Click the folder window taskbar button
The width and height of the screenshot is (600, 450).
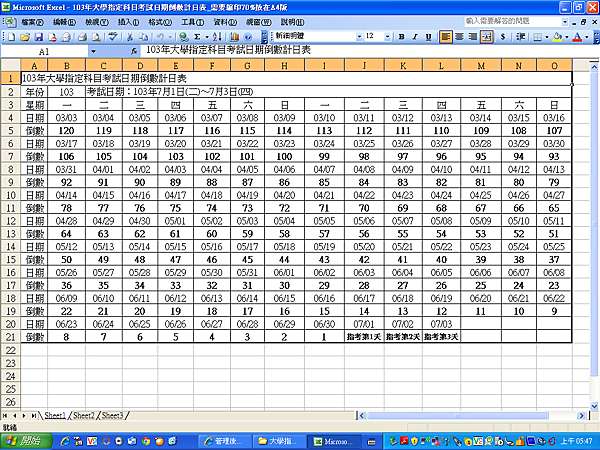click(x=280, y=441)
